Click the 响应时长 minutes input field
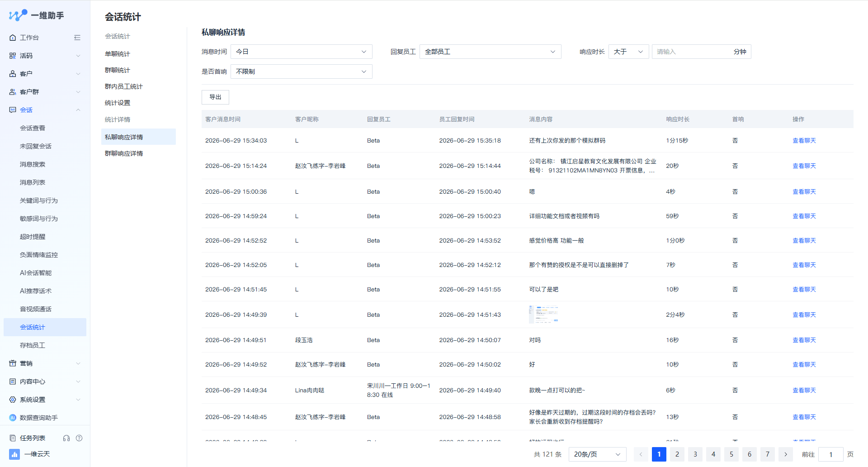This screenshot has width=868, height=467. click(x=702, y=52)
